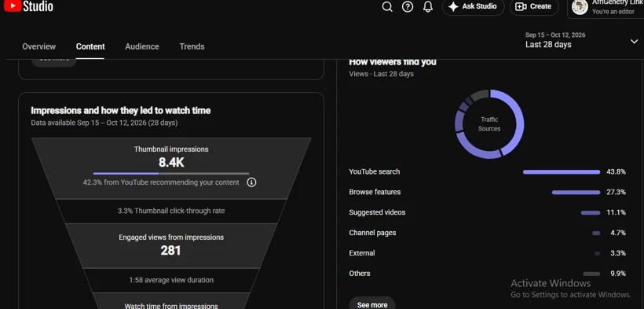Click the YouTube search 43.8% bar

click(x=562, y=172)
